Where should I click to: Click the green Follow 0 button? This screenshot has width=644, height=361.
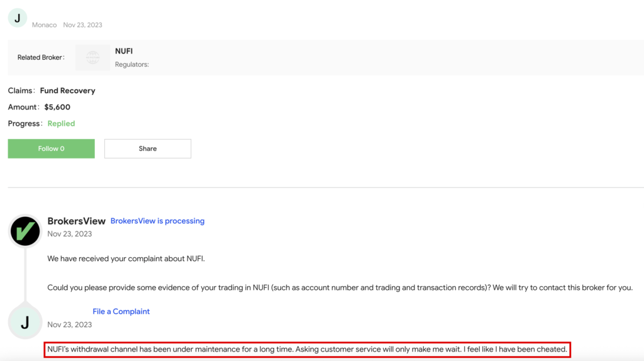51,148
